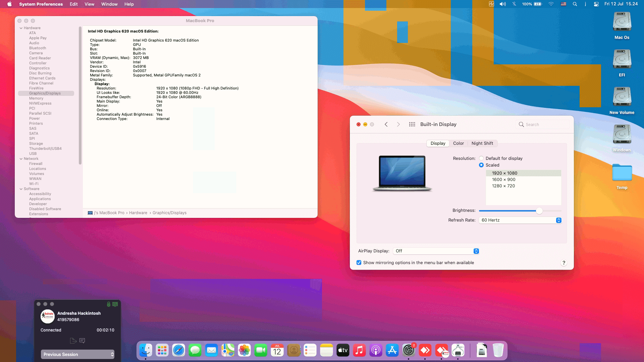Image resolution: width=644 pixels, height=362 pixels.
Task: Open Music app in the Dock
Action: pyautogui.click(x=359, y=351)
